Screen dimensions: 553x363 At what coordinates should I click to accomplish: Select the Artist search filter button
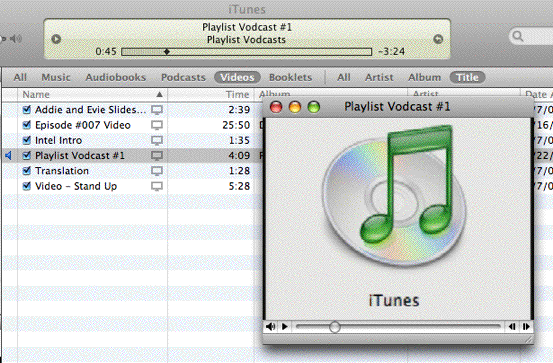pyautogui.click(x=379, y=77)
